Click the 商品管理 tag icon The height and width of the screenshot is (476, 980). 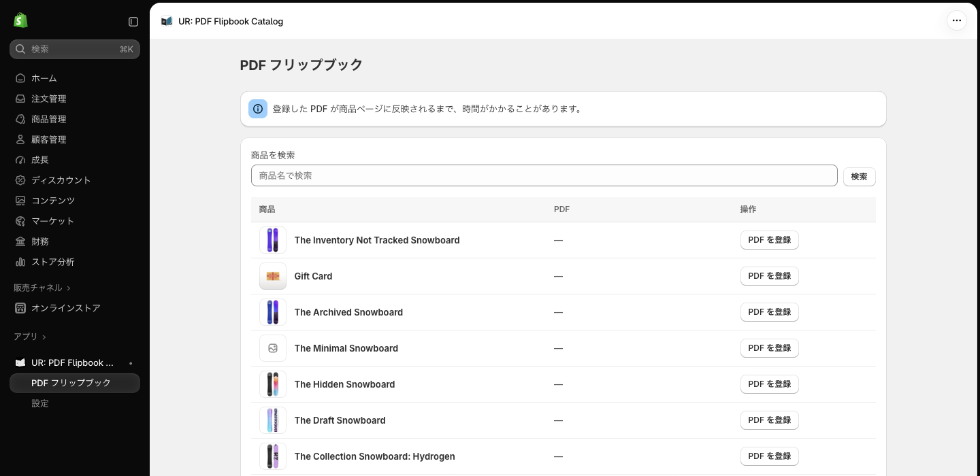click(x=20, y=119)
